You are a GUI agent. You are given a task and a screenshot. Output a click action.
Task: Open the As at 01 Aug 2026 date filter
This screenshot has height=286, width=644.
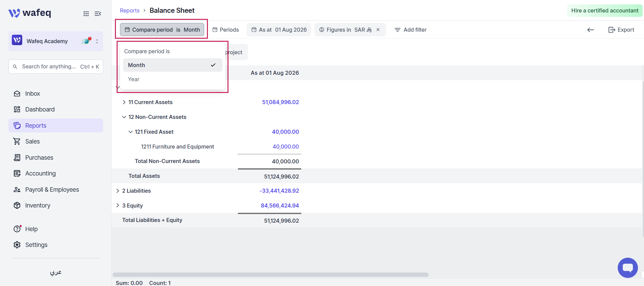click(279, 30)
